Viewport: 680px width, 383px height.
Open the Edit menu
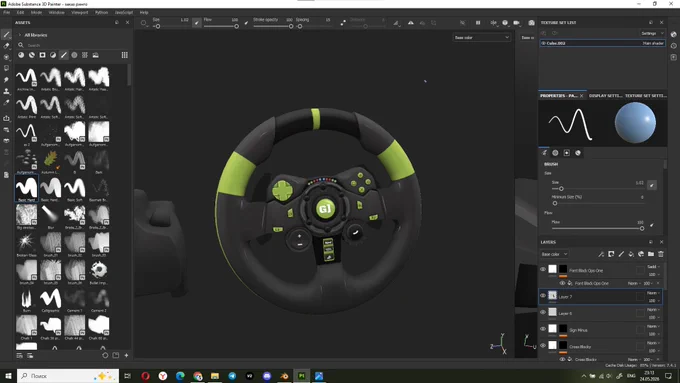coord(20,13)
